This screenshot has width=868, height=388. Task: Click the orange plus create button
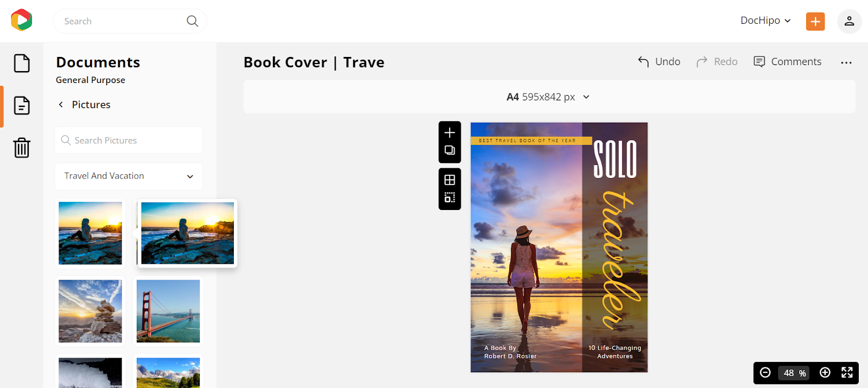coord(815,21)
